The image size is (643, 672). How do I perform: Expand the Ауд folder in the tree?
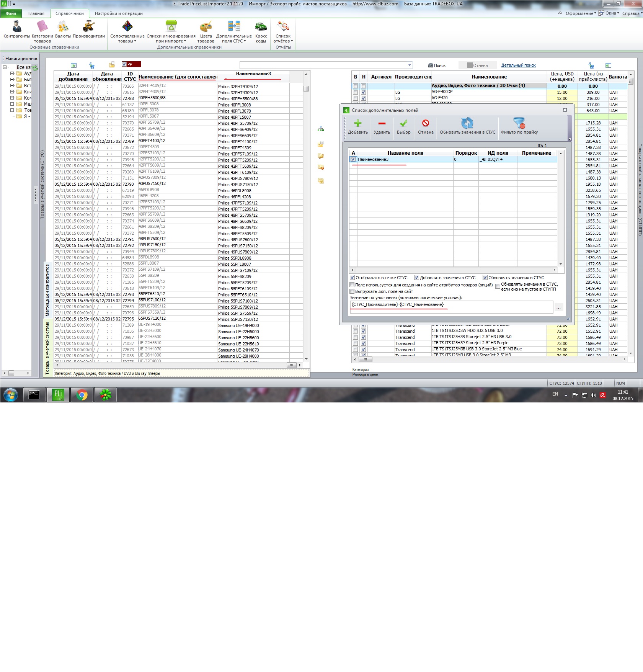tap(12, 74)
